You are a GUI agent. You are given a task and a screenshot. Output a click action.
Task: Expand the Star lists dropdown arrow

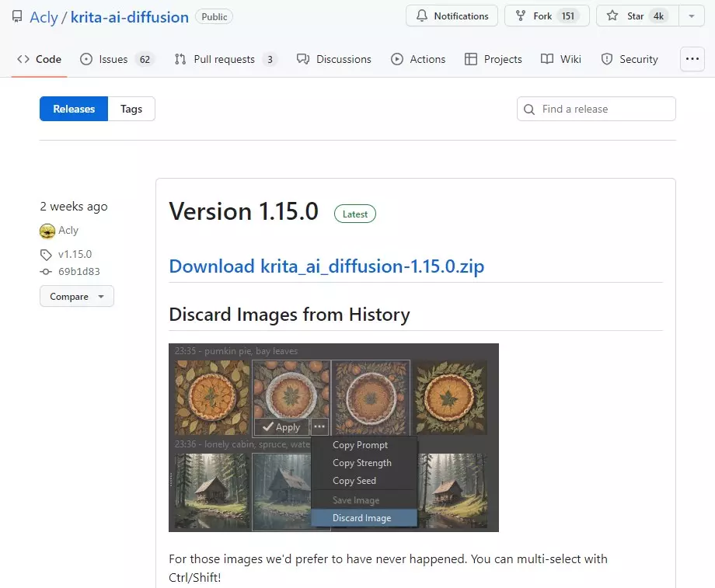(692, 16)
